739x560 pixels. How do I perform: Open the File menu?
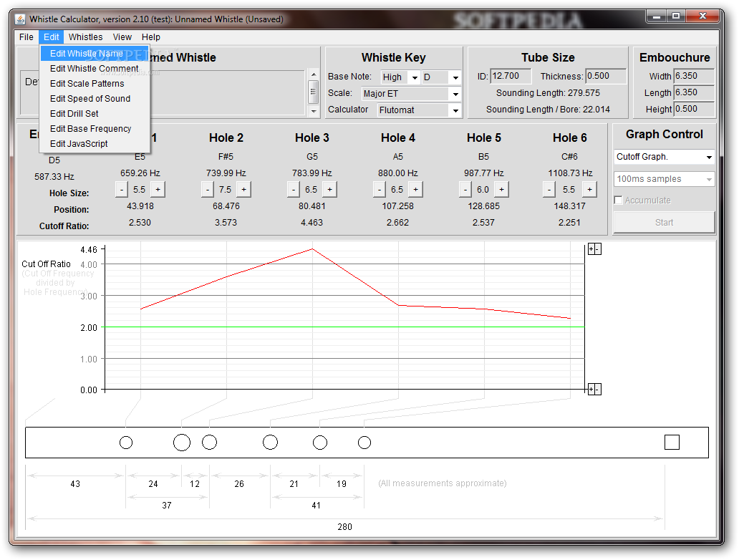click(x=26, y=37)
